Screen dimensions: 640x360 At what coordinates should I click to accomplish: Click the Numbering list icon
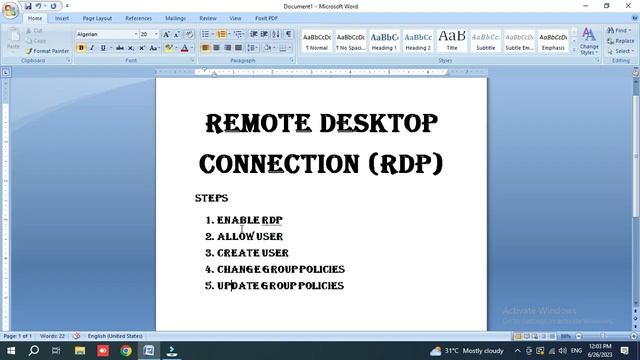tap(222, 34)
